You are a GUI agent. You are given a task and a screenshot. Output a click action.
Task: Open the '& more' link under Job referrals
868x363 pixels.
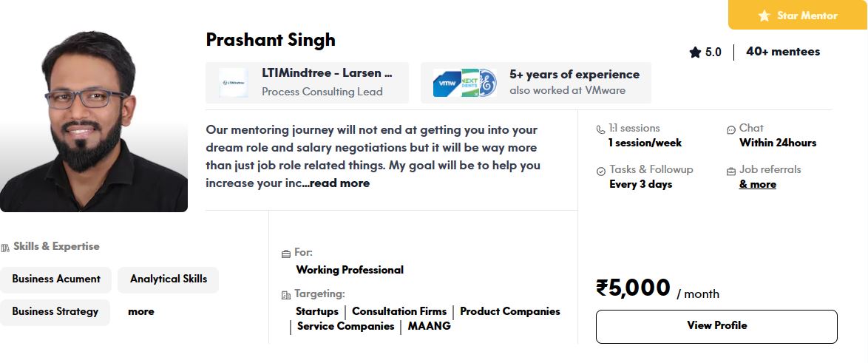coord(757,184)
